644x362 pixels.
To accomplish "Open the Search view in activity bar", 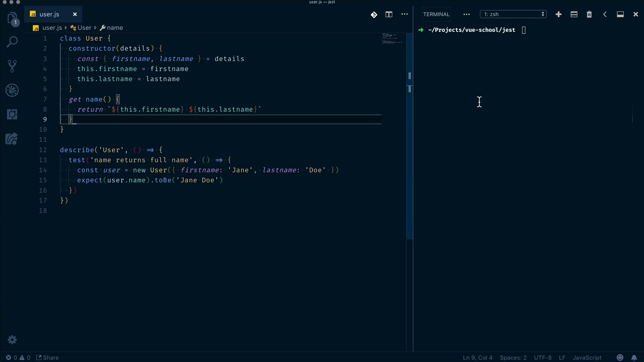I will coord(12,42).
